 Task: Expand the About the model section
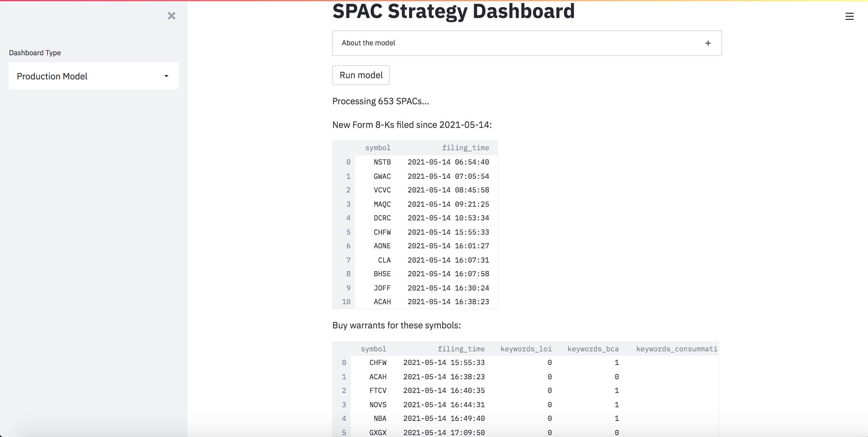tap(527, 43)
